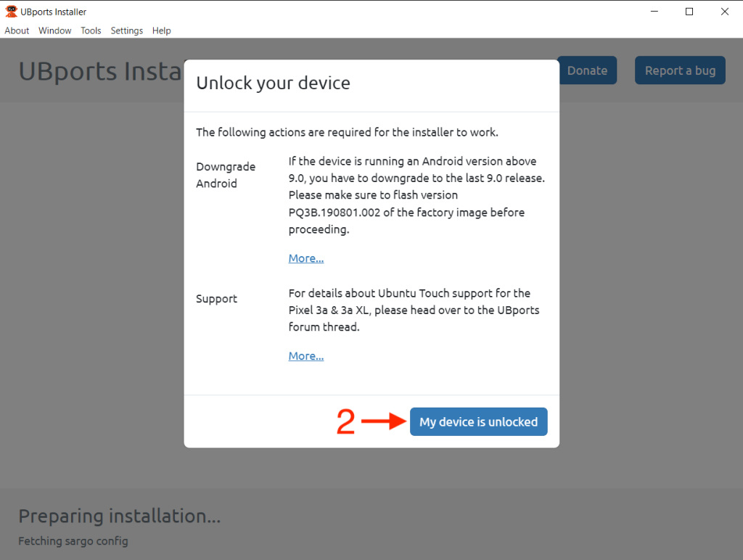
Task: Open the Settings menu
Action: tap(127, 30)
